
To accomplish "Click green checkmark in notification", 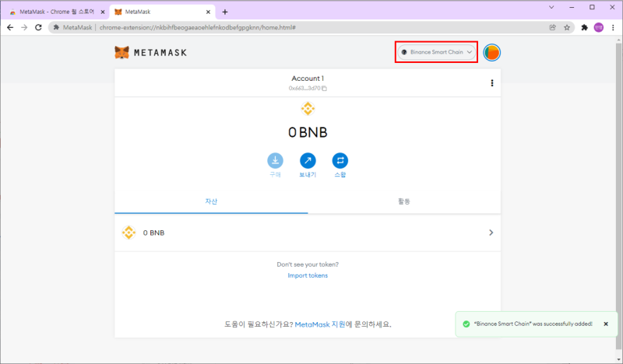I will 466,324.
